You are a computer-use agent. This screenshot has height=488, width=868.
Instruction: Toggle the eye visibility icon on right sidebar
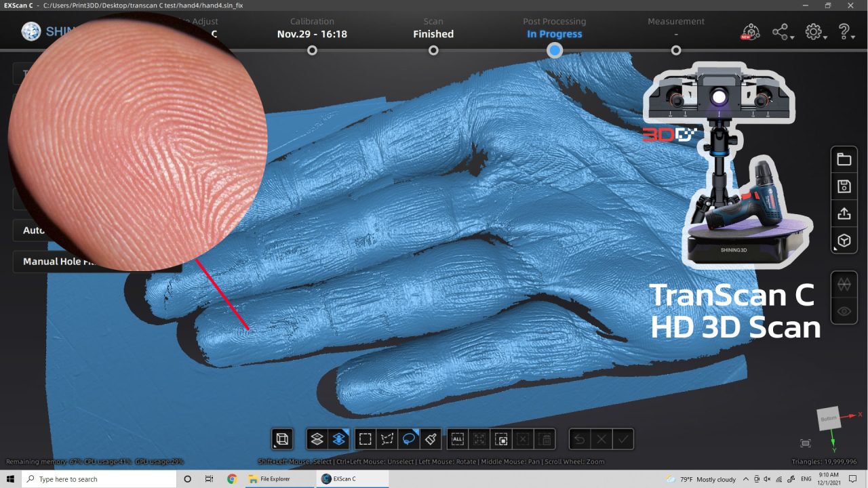click(843, 311)
